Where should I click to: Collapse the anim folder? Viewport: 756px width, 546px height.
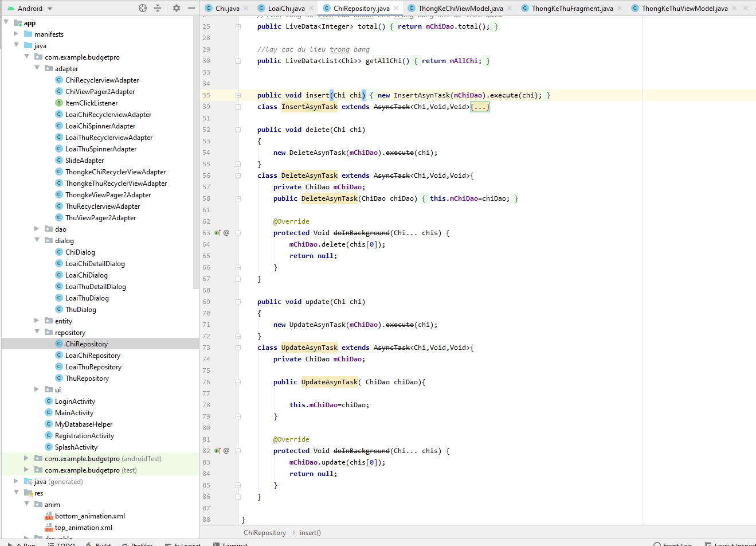pyautogui.click(x=26, y=504)
